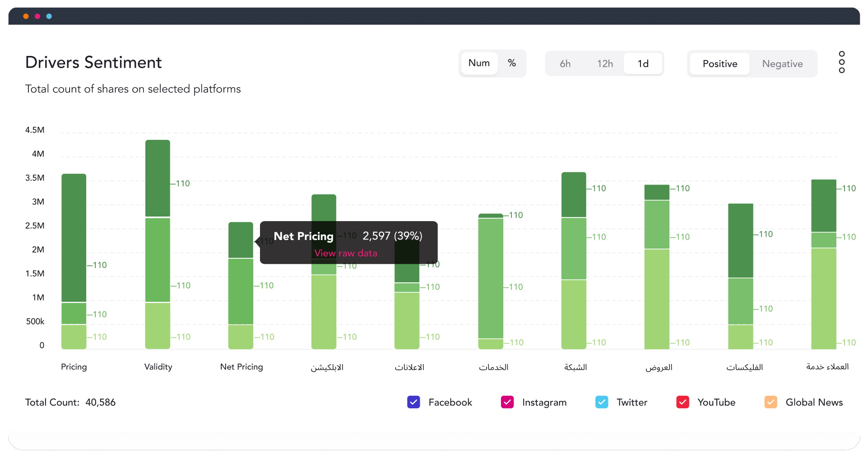Click the red macOS window dot
This screenshot has height=457, width=868.
pos(37,16)
